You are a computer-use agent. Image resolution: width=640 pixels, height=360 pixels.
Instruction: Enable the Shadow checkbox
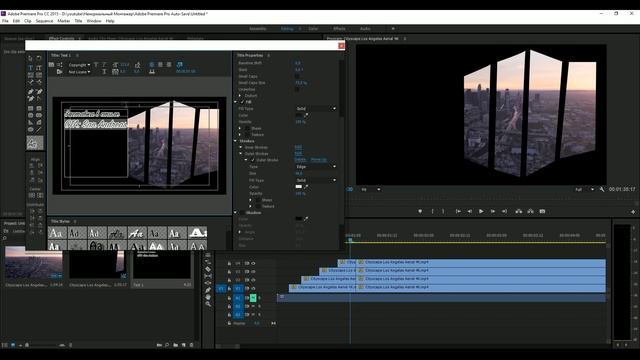click(242, 213)
